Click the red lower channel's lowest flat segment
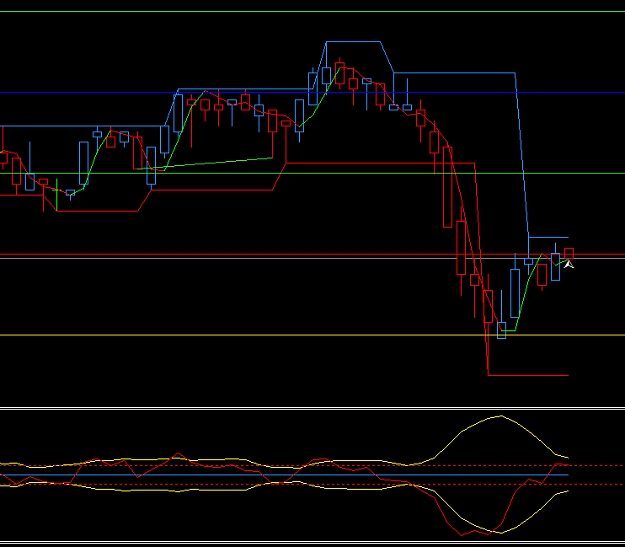 [x=528, y=375]
